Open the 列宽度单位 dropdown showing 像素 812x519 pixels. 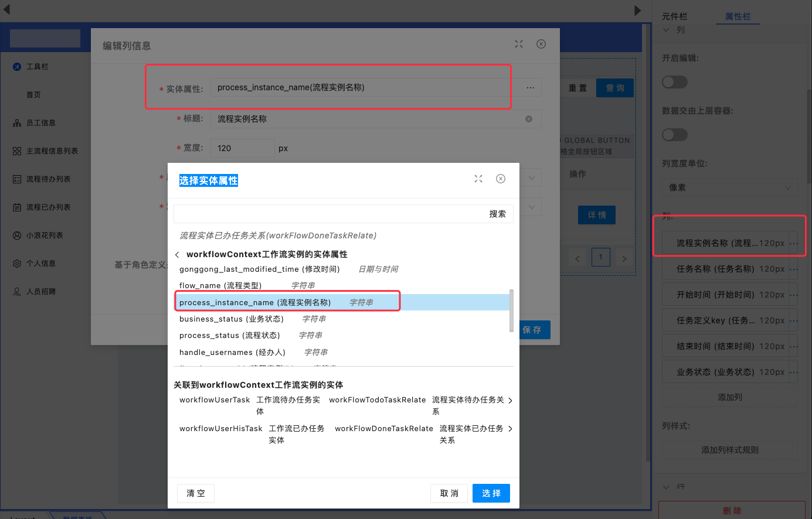[729, 187]
